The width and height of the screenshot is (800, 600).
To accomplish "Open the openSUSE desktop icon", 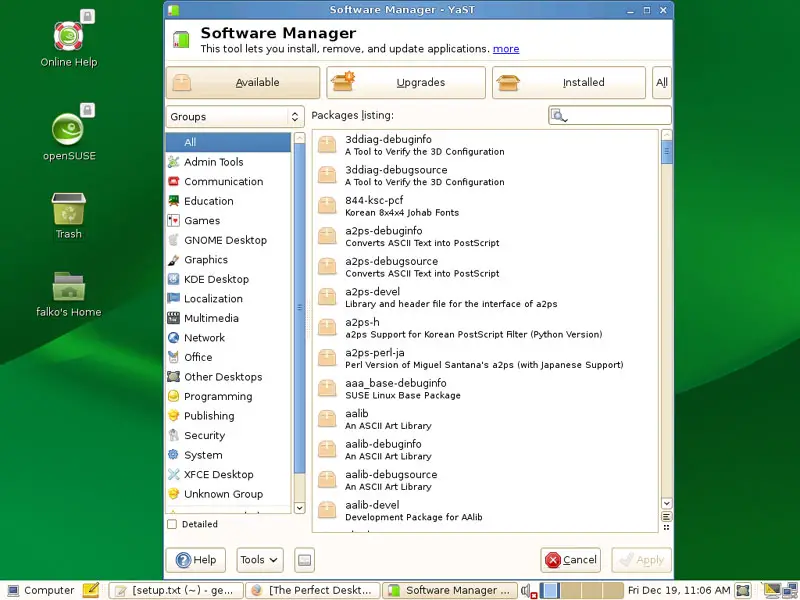I will (68, 130).
